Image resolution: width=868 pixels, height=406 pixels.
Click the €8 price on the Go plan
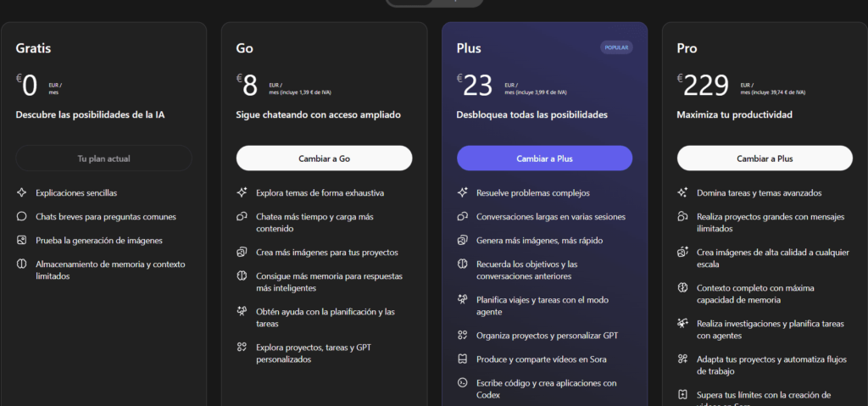point(248,86)
